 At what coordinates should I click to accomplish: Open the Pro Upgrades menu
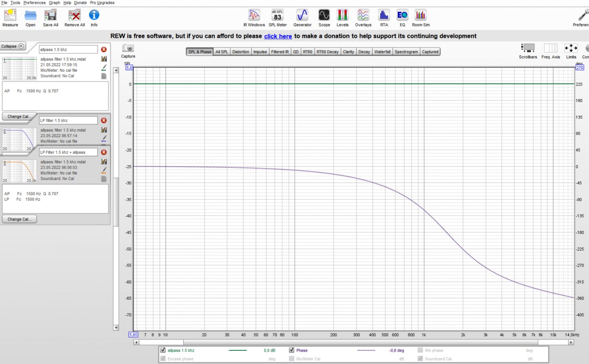pos(102,3)
